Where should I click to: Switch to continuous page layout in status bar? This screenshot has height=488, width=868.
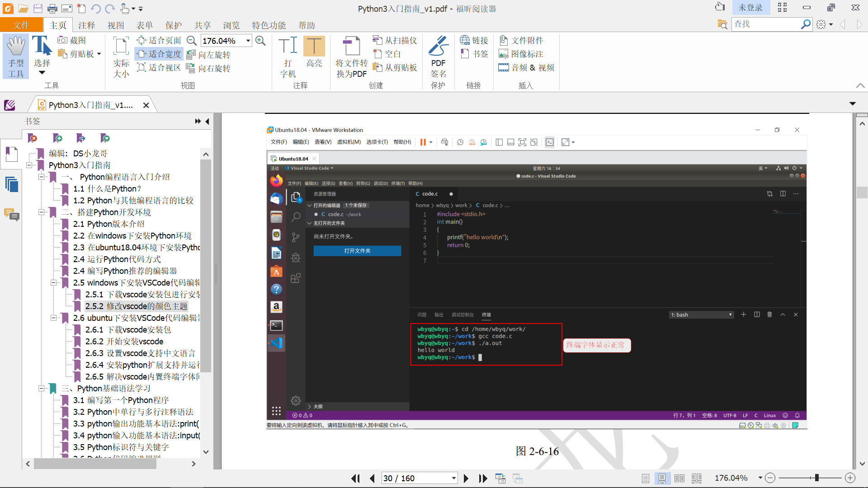tap(662, 478)
